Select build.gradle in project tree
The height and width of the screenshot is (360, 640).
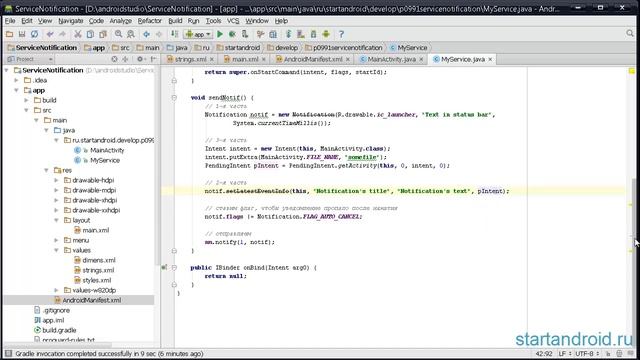(x=59, y=330)
